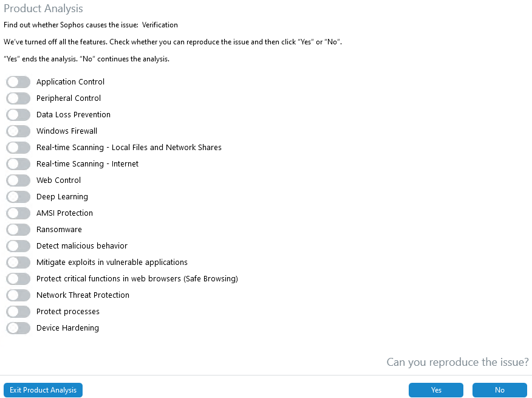Turn on Data Loss Prevention switch
The height and width of the screenshot is (398, 532).
click(x=18, y=115)
